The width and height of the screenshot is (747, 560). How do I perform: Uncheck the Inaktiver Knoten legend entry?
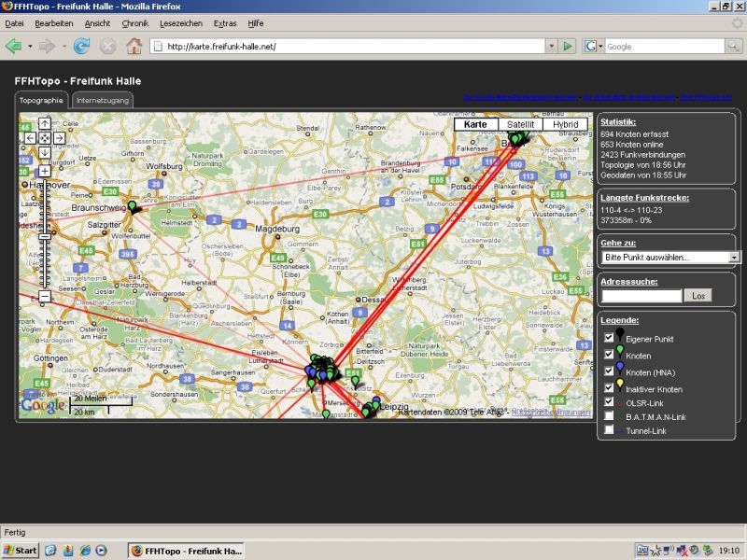click(608, 387)
